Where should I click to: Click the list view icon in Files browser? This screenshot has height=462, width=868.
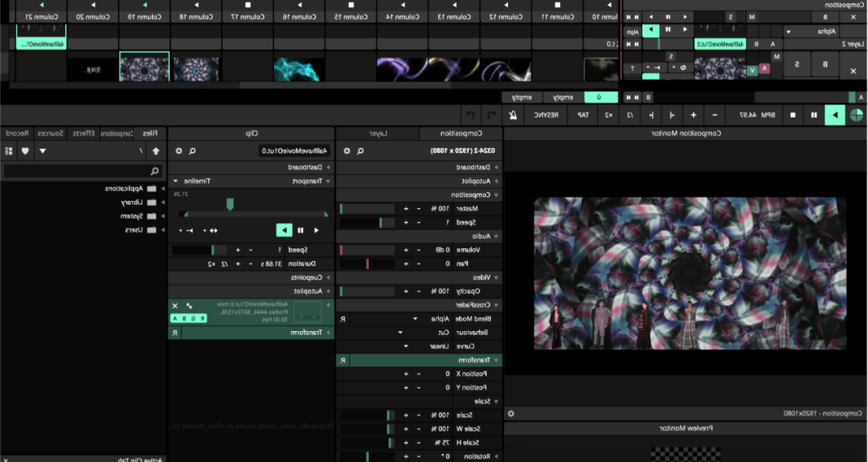pyautogui.click(x=9, y=150)
